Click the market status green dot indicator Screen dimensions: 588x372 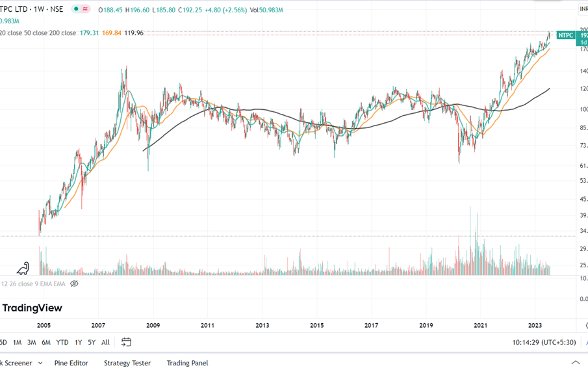77,10
